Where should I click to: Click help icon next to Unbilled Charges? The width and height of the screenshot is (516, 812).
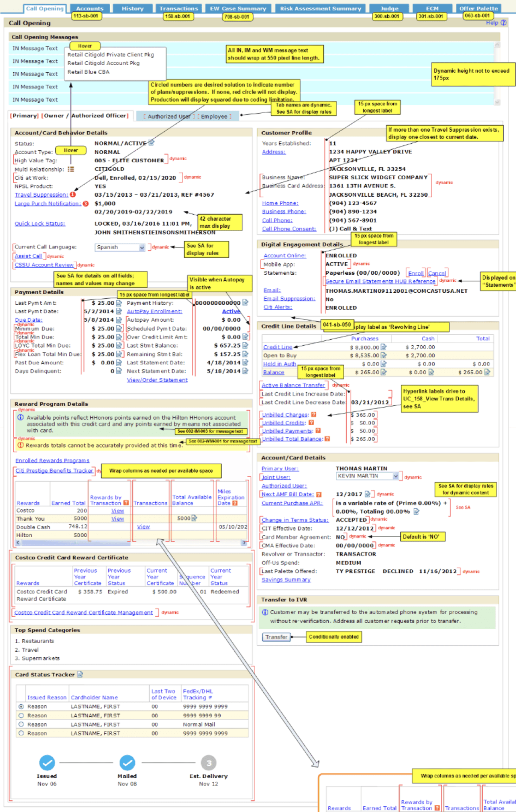point(314,415)
